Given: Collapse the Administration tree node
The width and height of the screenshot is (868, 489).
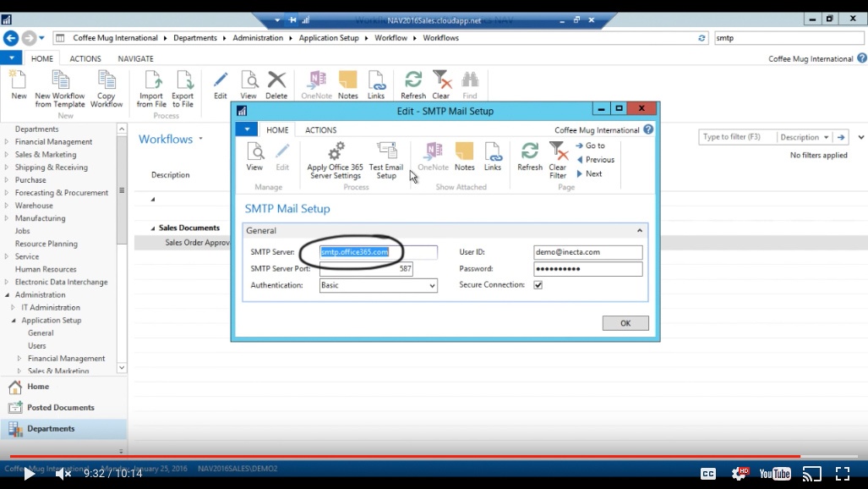Looking at the screenshot, I should point(8,295).
